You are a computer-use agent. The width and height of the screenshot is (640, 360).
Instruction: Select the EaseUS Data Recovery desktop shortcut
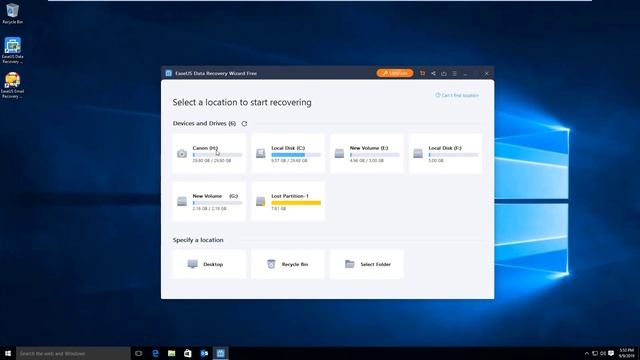(12, 51)
